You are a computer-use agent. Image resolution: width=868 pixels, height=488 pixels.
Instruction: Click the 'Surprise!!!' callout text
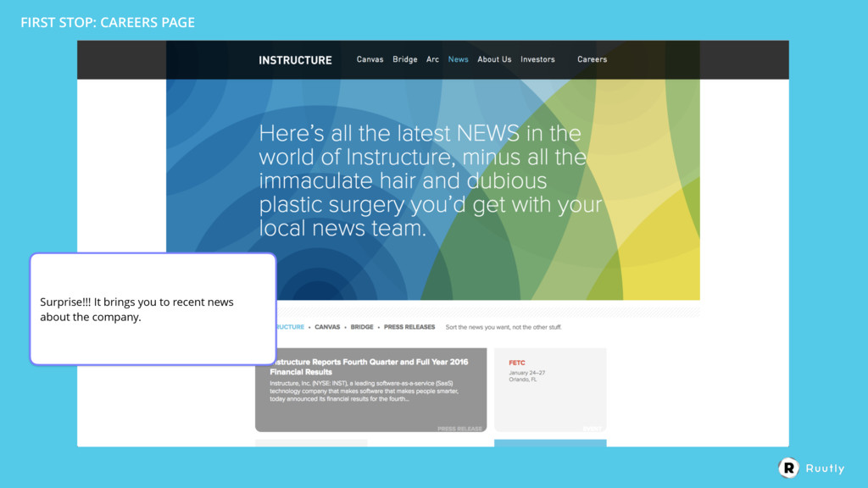click(136, 309)
